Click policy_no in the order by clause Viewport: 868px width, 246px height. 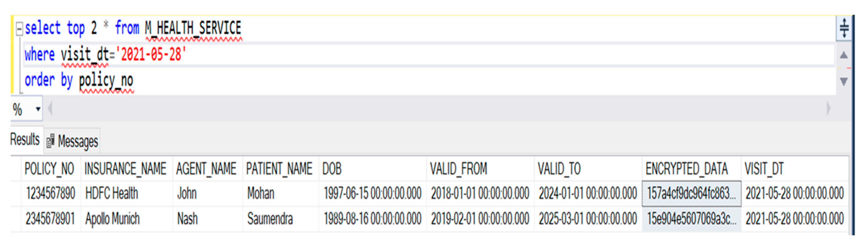(x=106, y=81)
